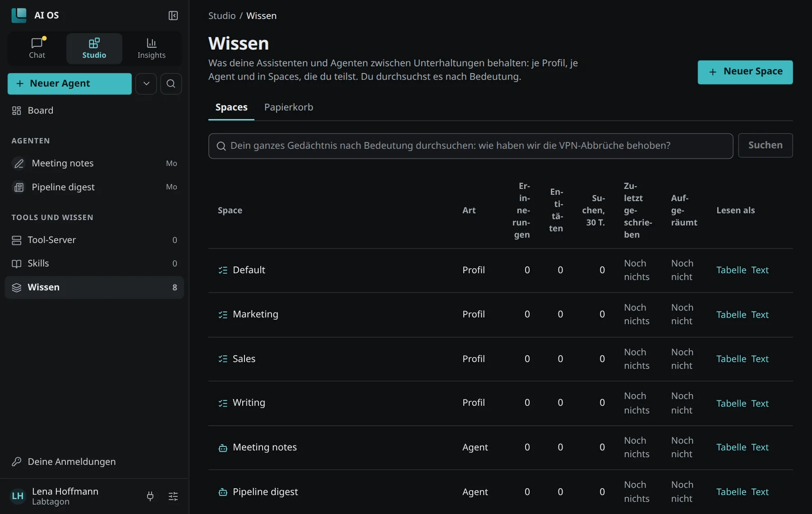Open the Text link for Marketing

click(760, 315)
